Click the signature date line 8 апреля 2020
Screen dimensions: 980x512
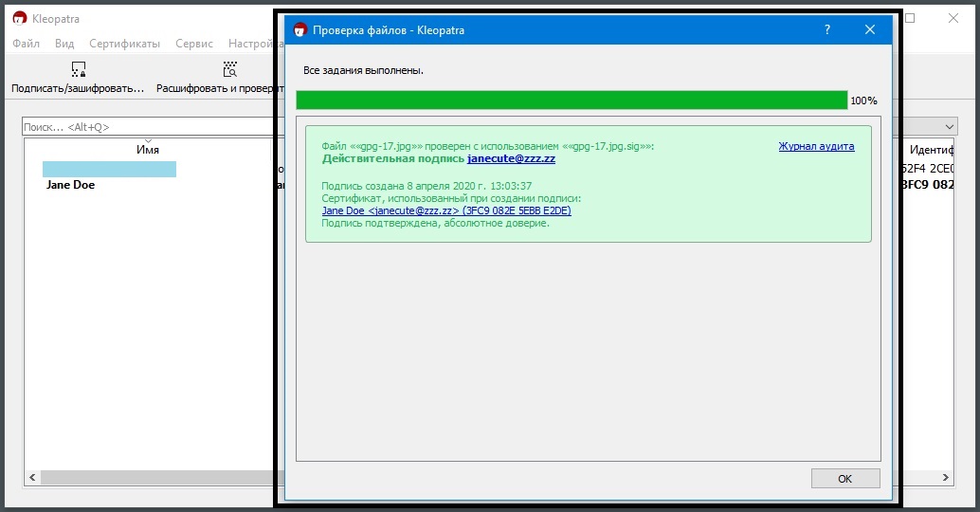point(426,186)
